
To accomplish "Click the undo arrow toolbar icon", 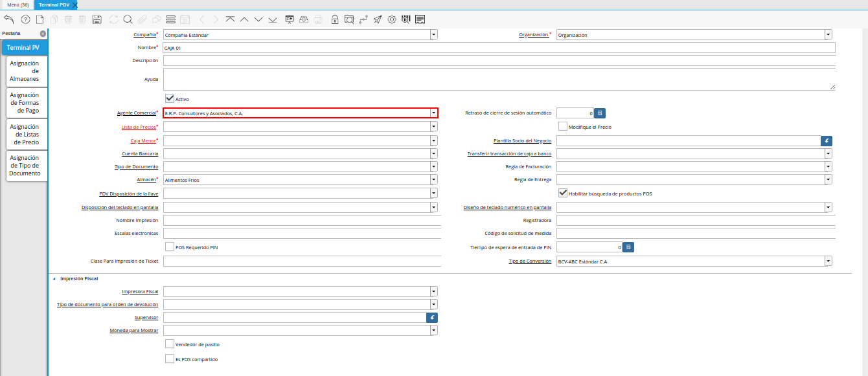I will coord(8,19).
